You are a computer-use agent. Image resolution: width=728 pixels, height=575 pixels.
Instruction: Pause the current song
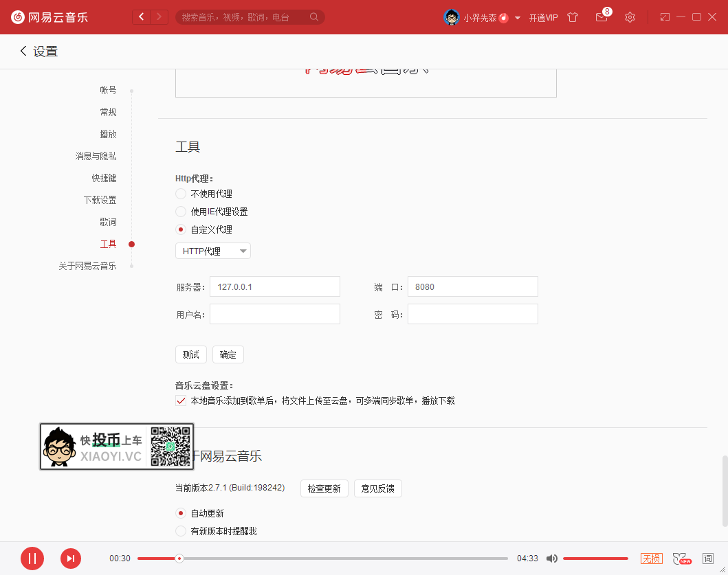pos(32,559)
